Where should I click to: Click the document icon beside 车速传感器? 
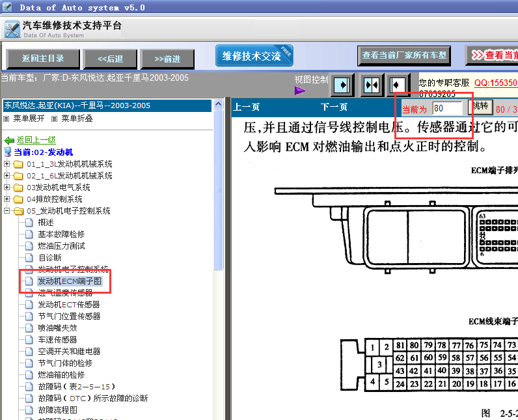(x=29, y=340)
